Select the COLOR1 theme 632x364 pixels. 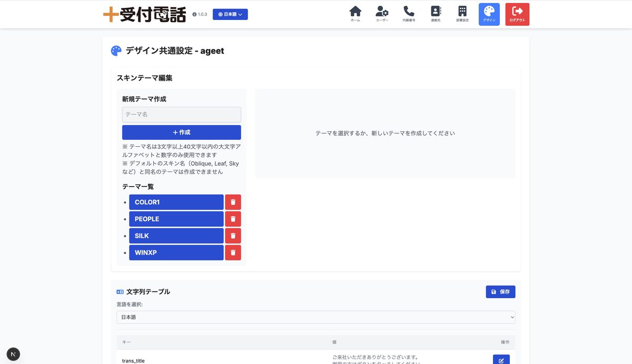(x=176, y=202)
